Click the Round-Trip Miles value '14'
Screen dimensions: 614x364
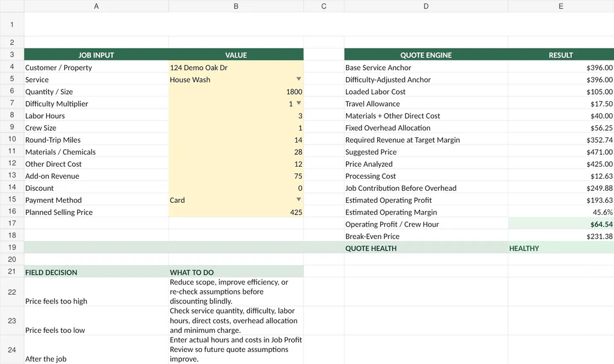tap(236, 140)
